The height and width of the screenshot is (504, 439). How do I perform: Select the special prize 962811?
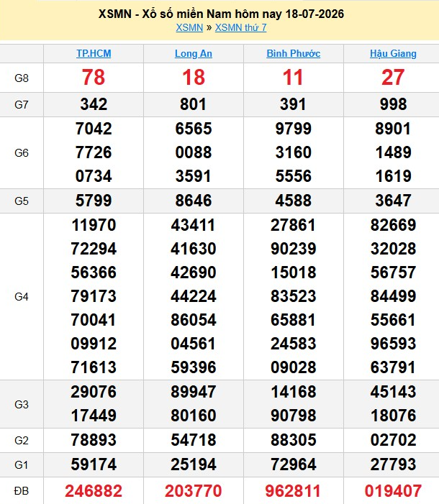point(293,491)
